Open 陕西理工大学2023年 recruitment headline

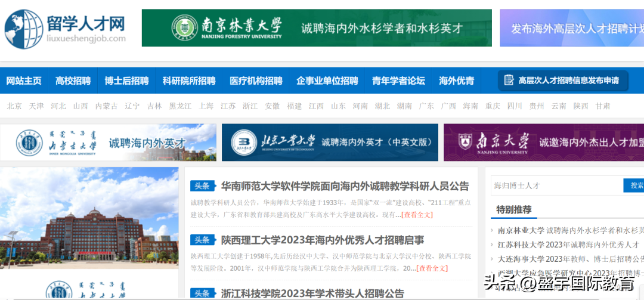pyautogui.click(x=323, y=240)
